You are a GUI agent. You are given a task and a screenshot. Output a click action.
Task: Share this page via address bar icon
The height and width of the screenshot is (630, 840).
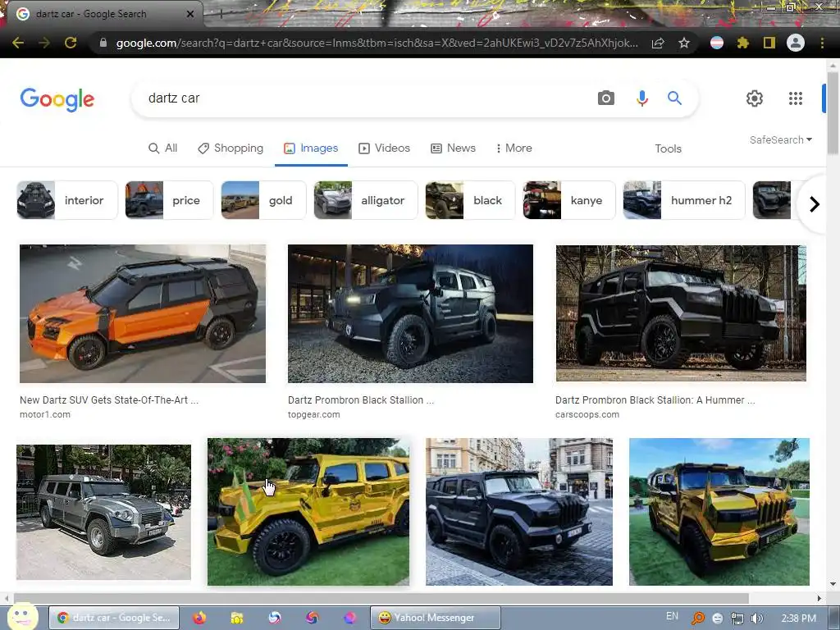658,43
